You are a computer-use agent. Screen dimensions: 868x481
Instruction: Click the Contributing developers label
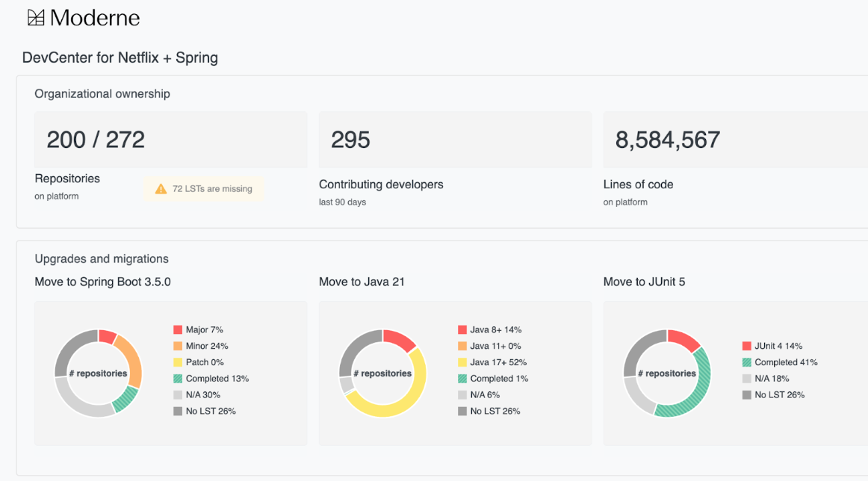[x=381, y=184]
